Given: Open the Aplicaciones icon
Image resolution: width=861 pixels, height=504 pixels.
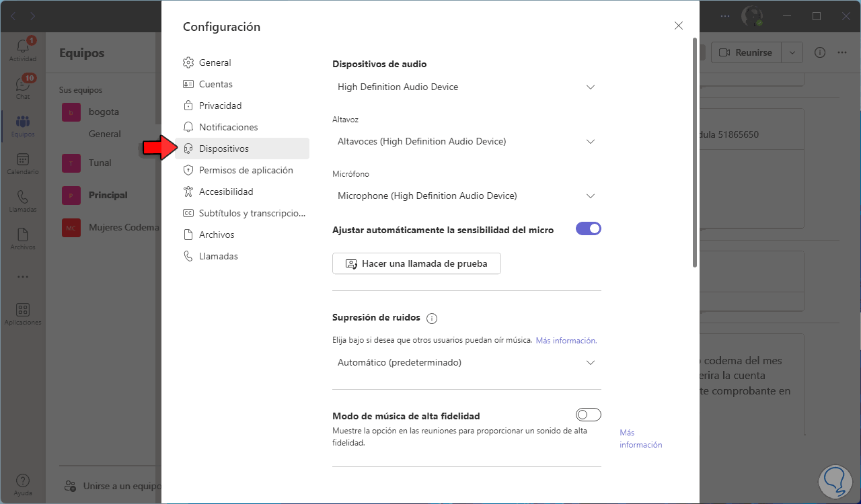Looking at the screenshot, I should coord(22,310).
